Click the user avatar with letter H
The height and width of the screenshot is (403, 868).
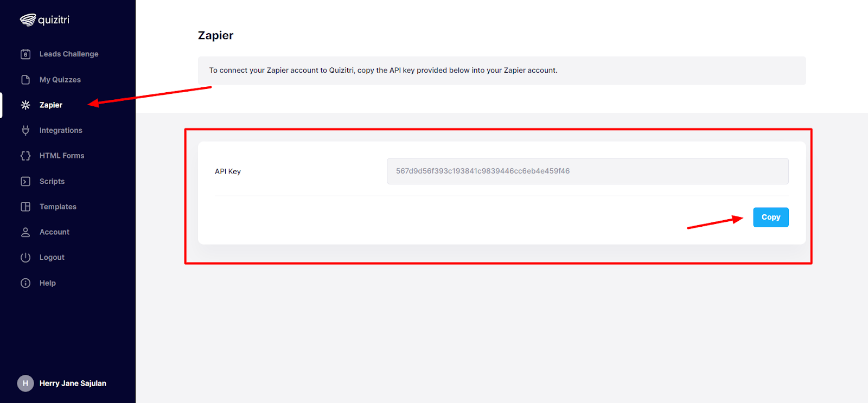[x=25, y=383]
